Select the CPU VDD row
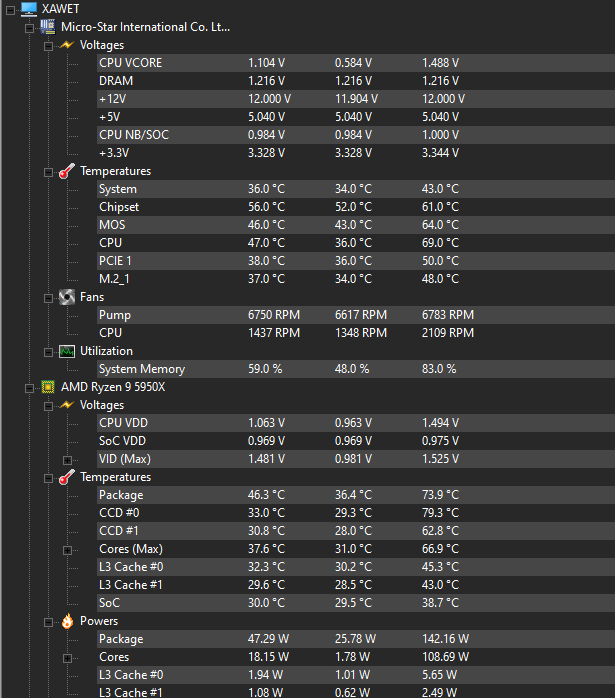 (356, 423)
